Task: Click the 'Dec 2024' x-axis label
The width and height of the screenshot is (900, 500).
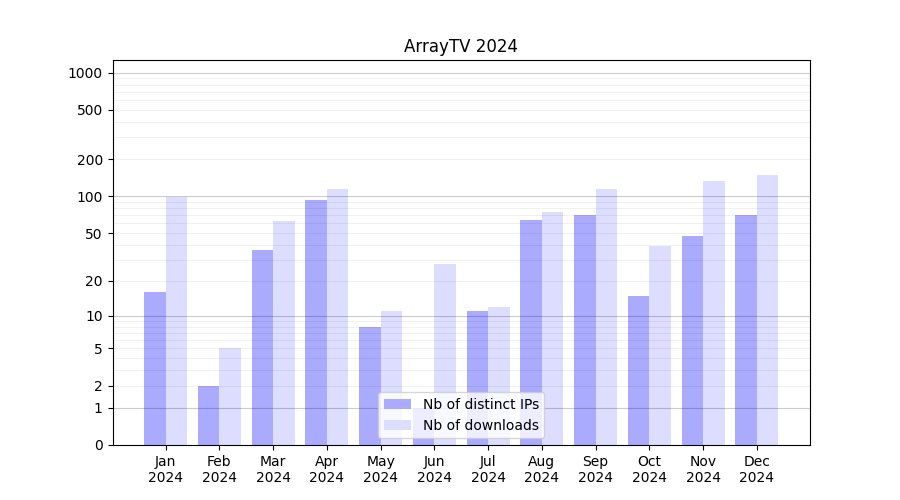Action: tap(756, 469)
